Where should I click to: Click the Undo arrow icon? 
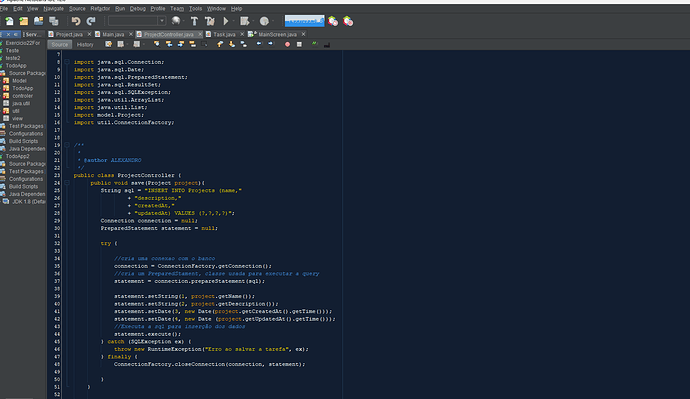coord(76,21)
